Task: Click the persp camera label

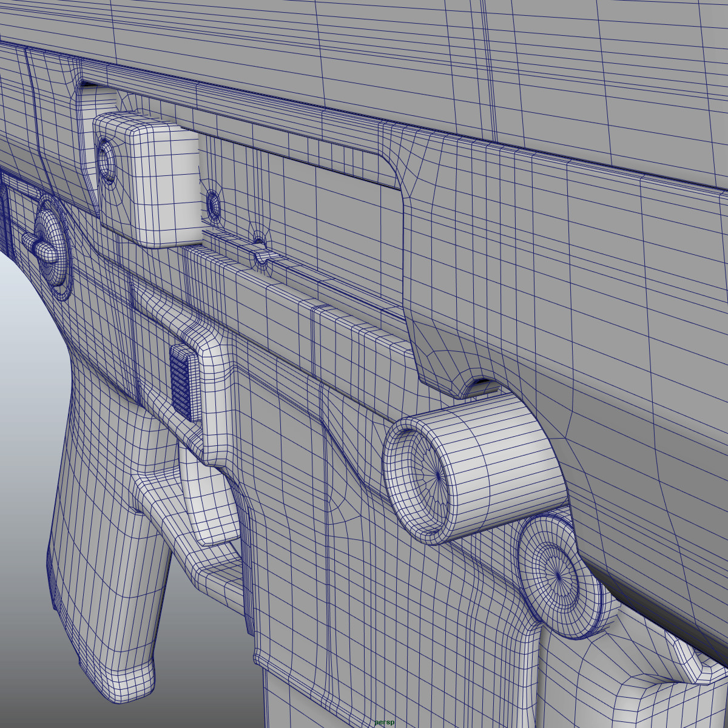Action: pyautogui.click(x=384, y=722)
